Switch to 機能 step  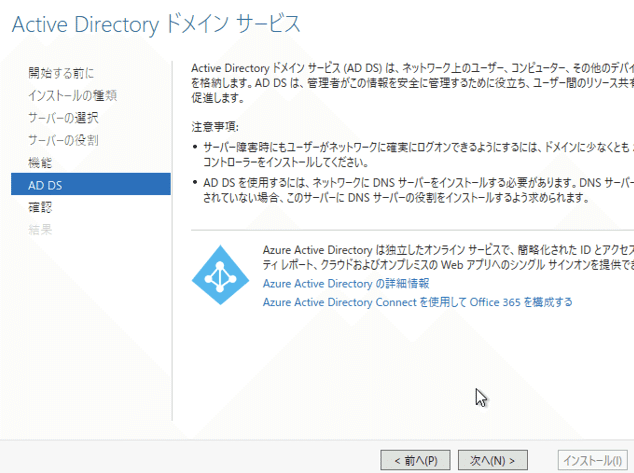click(40, 163)
